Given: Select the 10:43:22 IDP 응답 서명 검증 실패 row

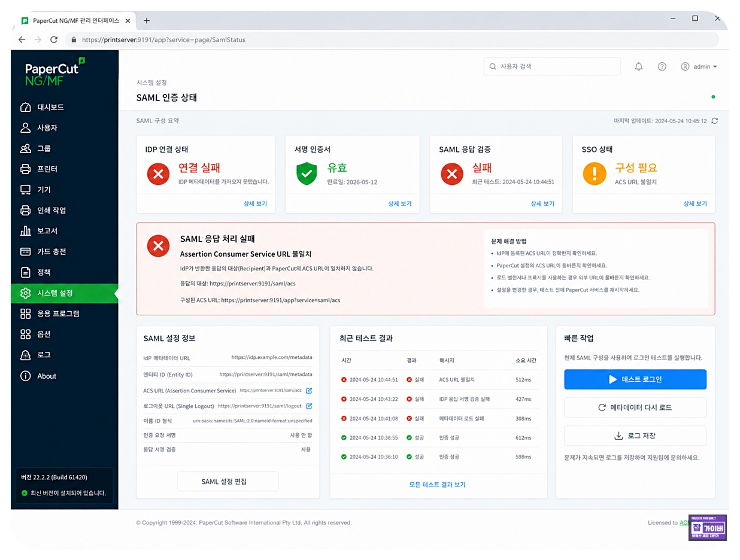Looking at the screenshot, I should [x=439, y=399].
